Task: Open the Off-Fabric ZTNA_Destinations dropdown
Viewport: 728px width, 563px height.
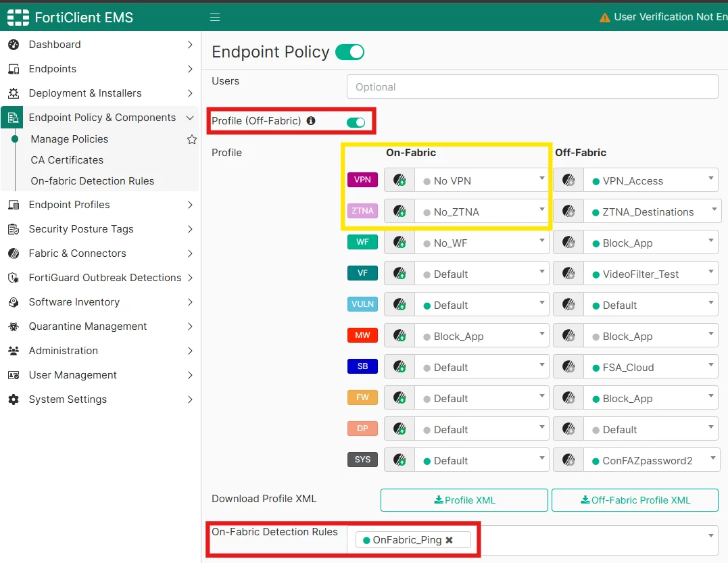Action: 652,211
